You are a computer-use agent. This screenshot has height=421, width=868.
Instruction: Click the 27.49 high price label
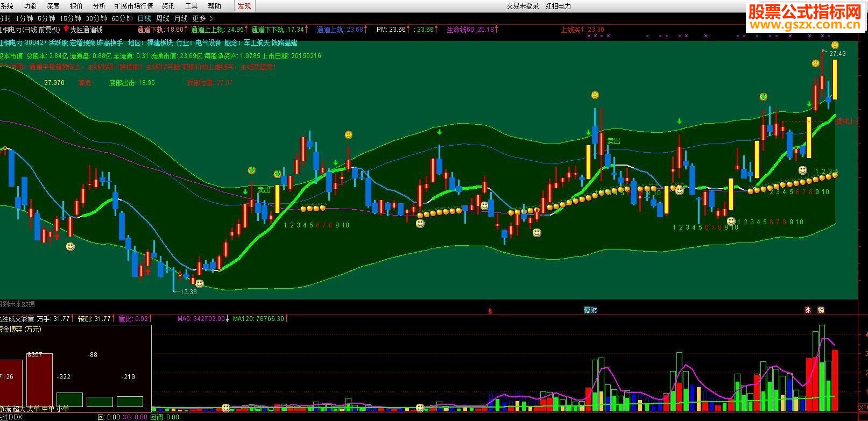[837, 54]
